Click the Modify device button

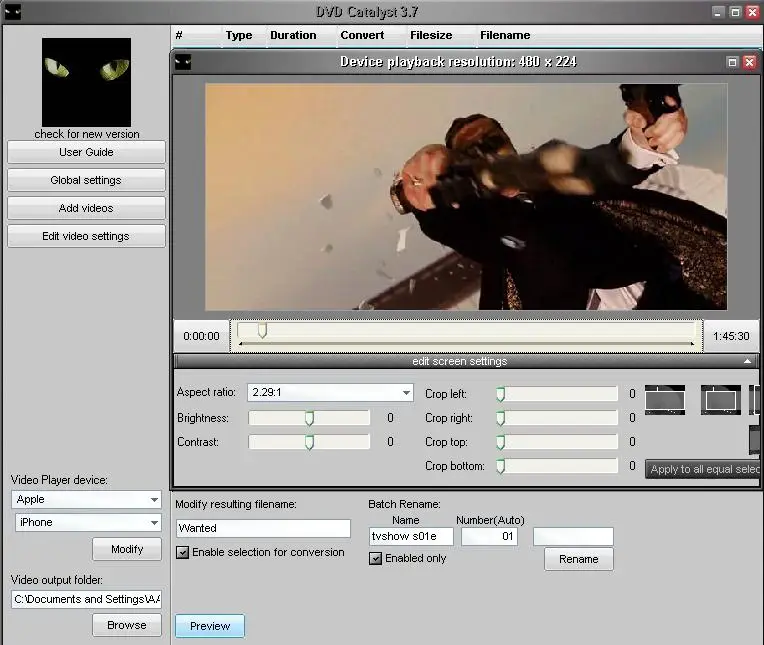click(127, 549)
